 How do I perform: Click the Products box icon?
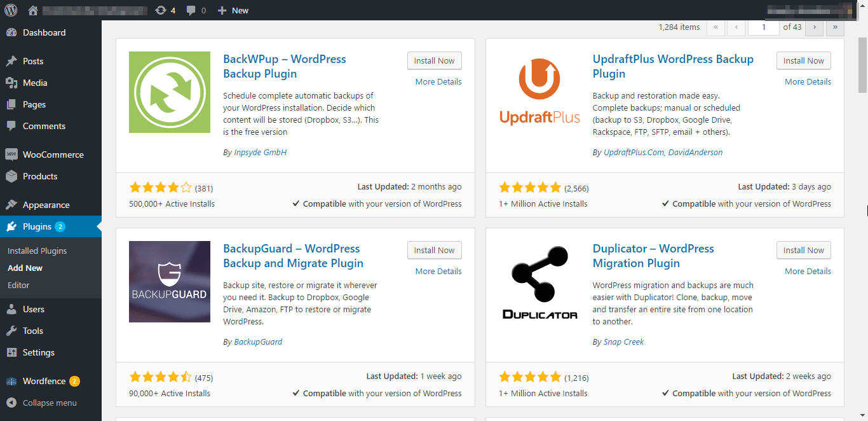[11, 176]
